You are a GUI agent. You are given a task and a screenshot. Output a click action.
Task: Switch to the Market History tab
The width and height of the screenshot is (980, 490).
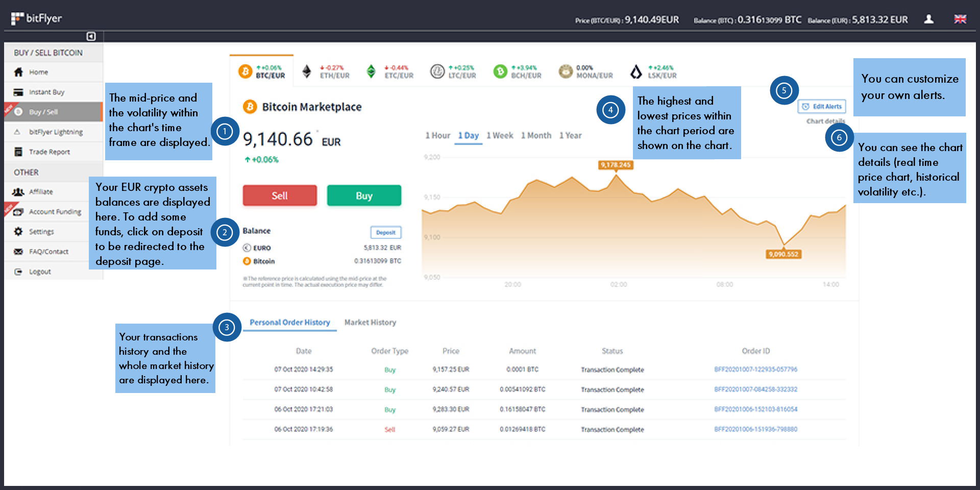click(371, 322)
